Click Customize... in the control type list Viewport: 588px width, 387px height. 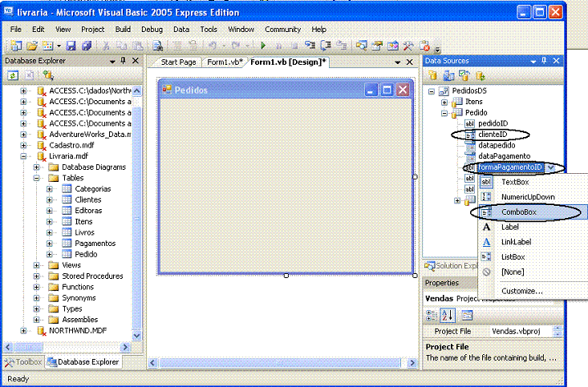coord(533,291)
